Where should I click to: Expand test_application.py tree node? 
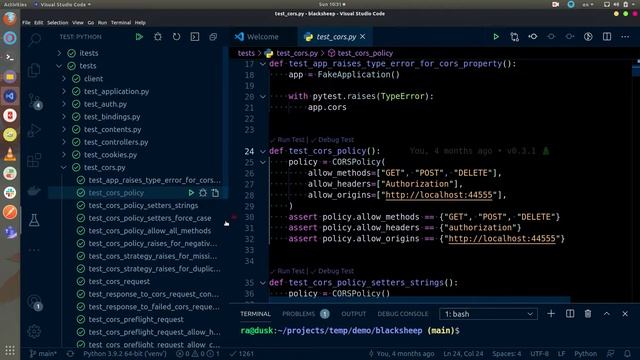coord(64,91)
